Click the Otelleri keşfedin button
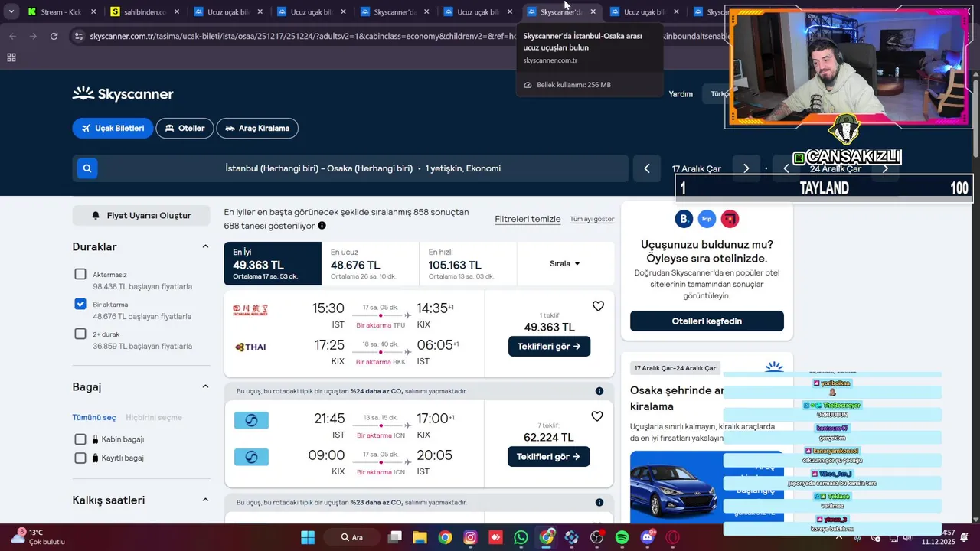980x551 pixels. [x=707, y=321]
